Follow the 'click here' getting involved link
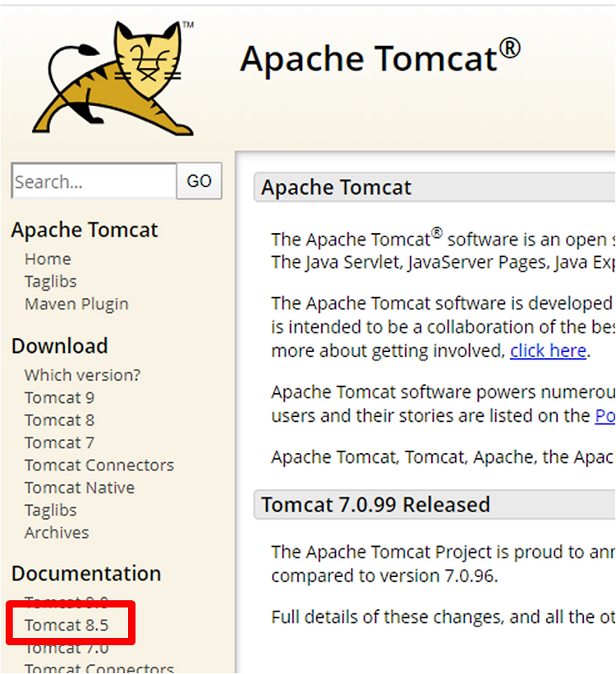 (548, 351)
